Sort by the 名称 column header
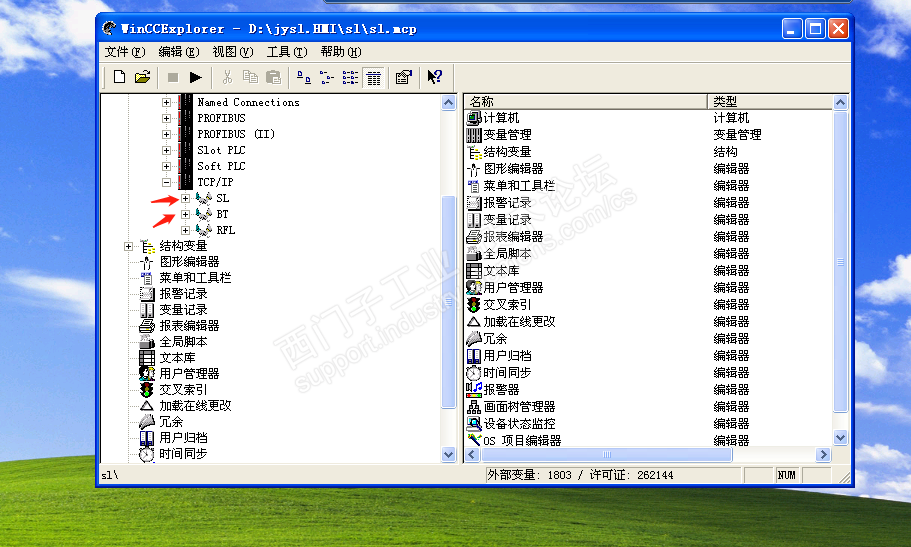Image resolution: width=911 pixels, height=547 pixels. 586,102
